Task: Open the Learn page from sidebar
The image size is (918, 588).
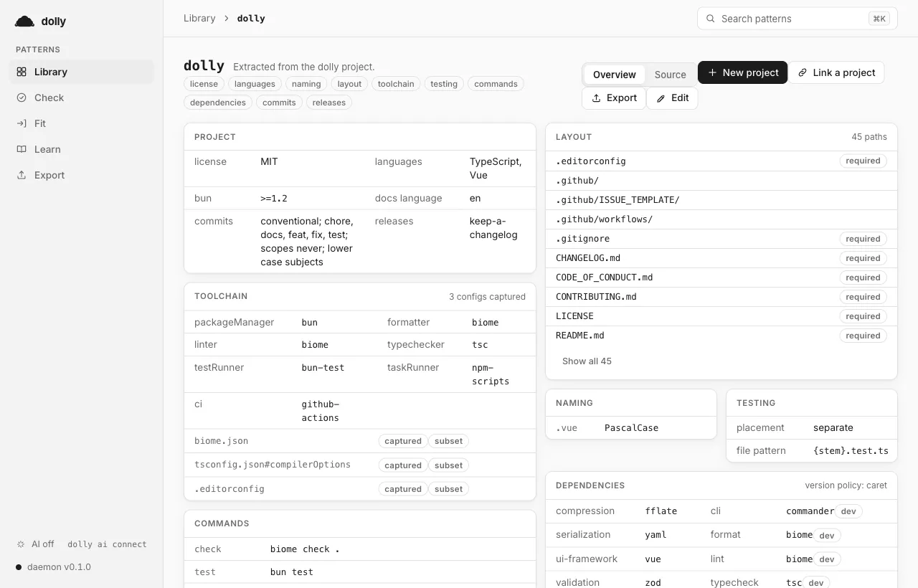Action: click(x=81, y=149)
